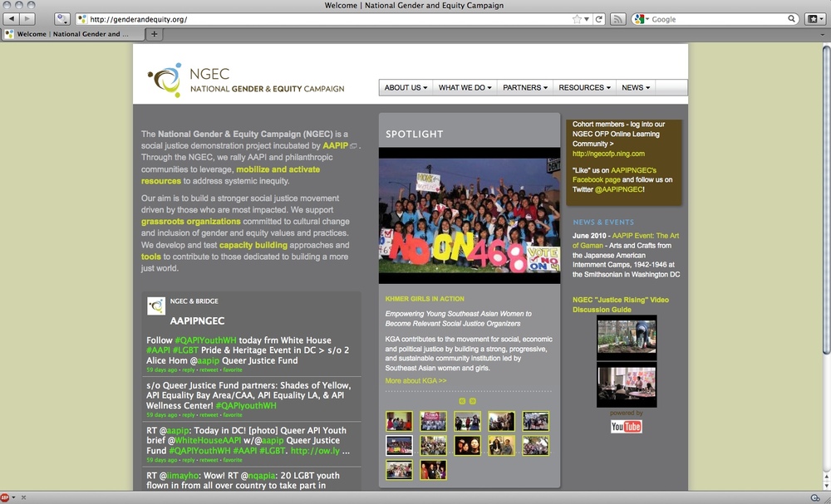Image resolution: width=831 pixels, height=504 pixels.
Task: Click the Adblock Plus status bar icon
Action: [6, 497]
